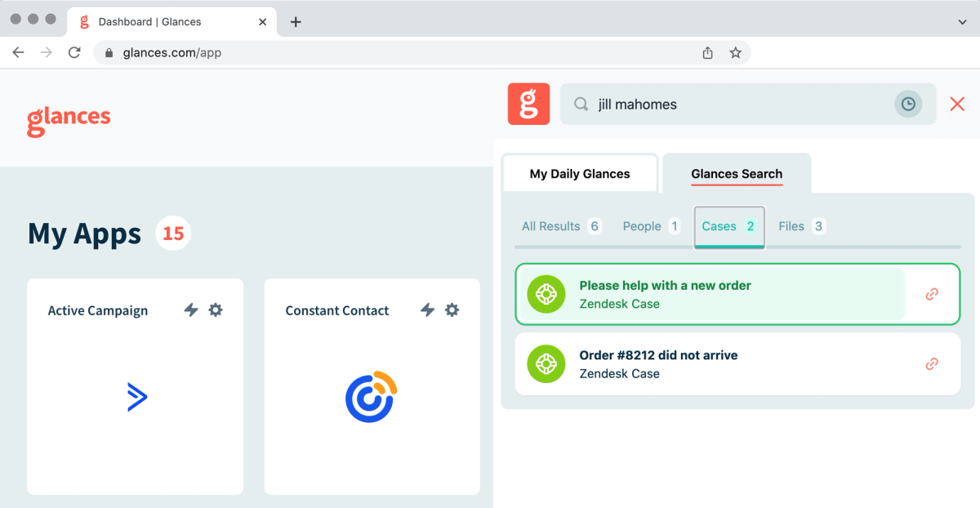Click the search history clock icon

[x=908, y=105]
